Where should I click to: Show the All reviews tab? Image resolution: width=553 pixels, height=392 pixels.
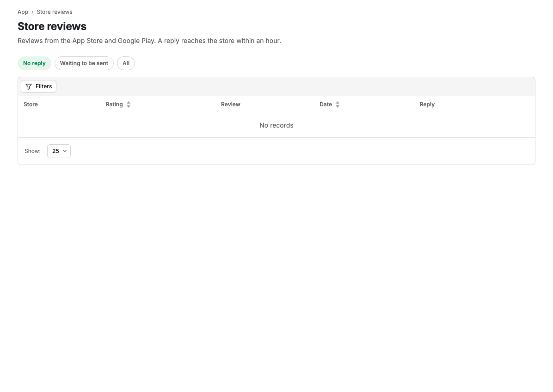click(x=126, y=63)
